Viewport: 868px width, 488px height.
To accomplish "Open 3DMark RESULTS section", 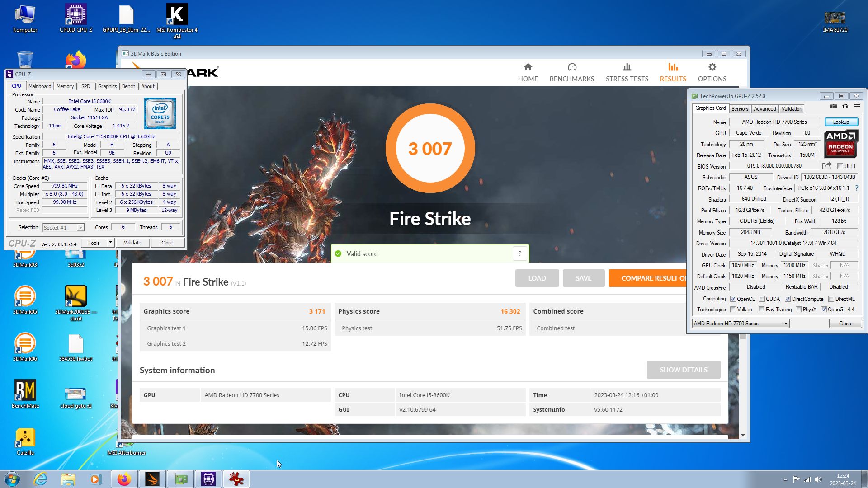I will click(673, 73).
